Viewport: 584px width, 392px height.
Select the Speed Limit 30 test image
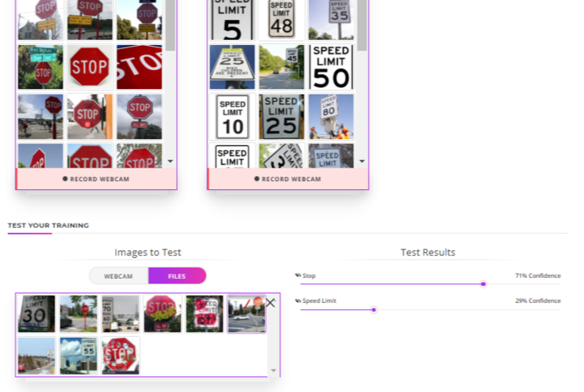tap(37, 314)
